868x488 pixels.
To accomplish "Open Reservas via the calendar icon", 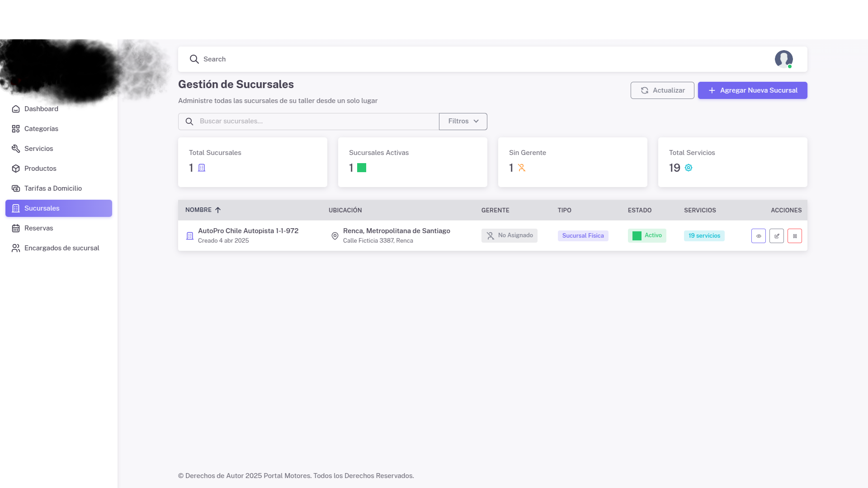I will pos(15,228).
